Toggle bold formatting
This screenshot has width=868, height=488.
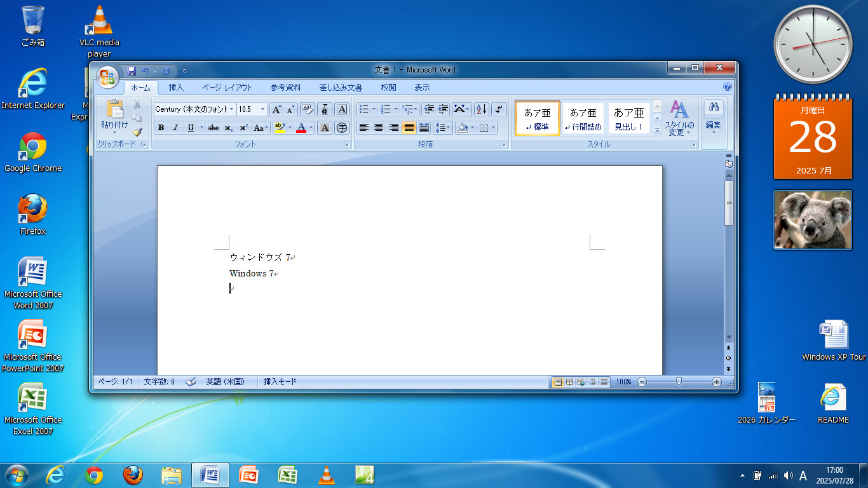(161, 128)
